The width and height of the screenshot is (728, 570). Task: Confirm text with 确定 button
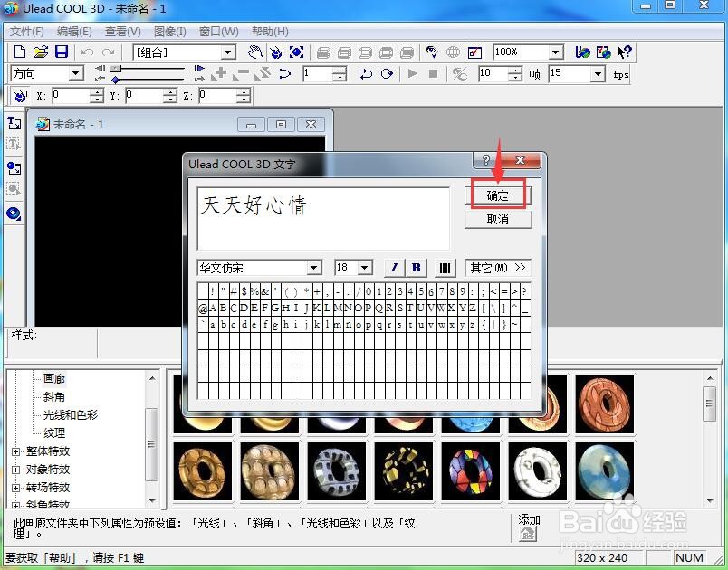(x=498, y=195)
